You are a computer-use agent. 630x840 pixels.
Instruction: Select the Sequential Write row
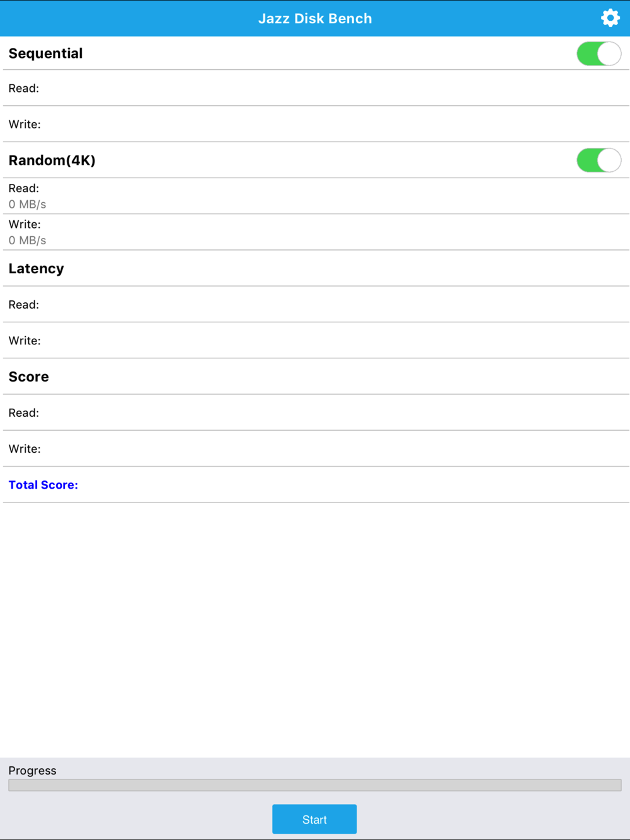[x=315, y=124]
